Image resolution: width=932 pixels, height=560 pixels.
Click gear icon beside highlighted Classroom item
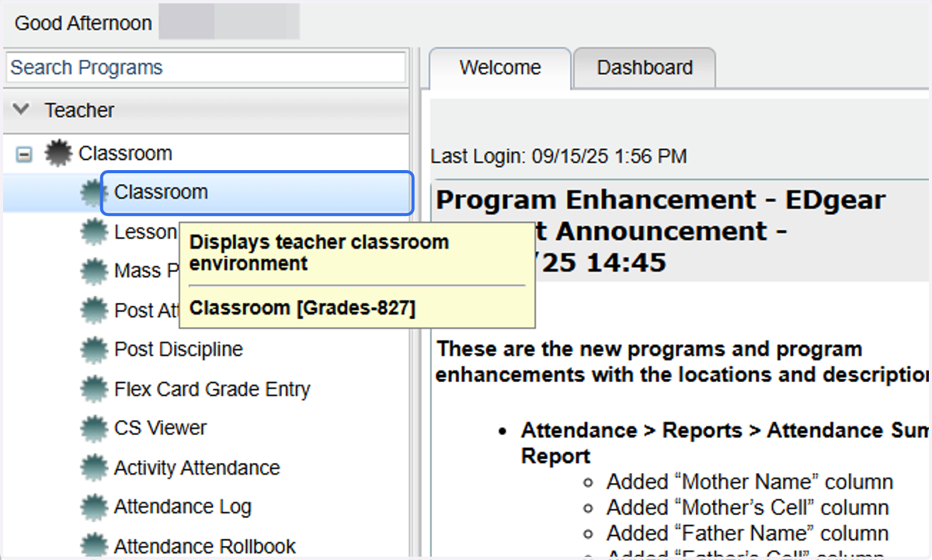click(x=92, y=193)
